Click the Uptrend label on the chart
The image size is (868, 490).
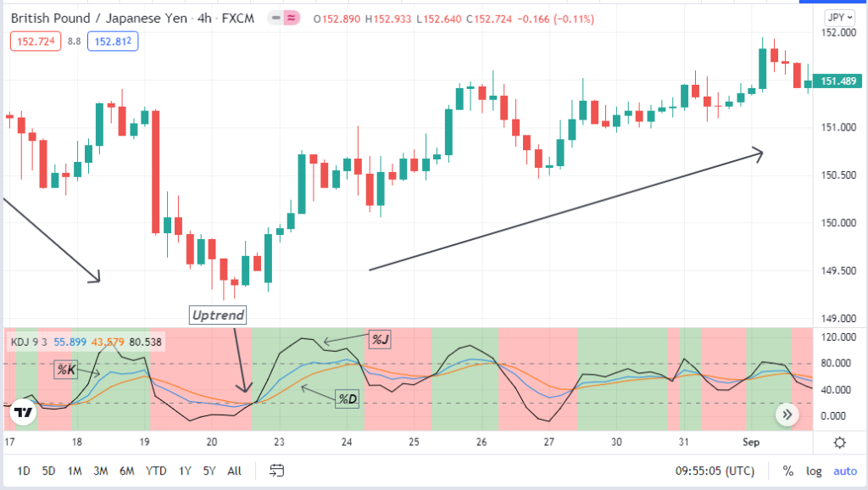218,315
